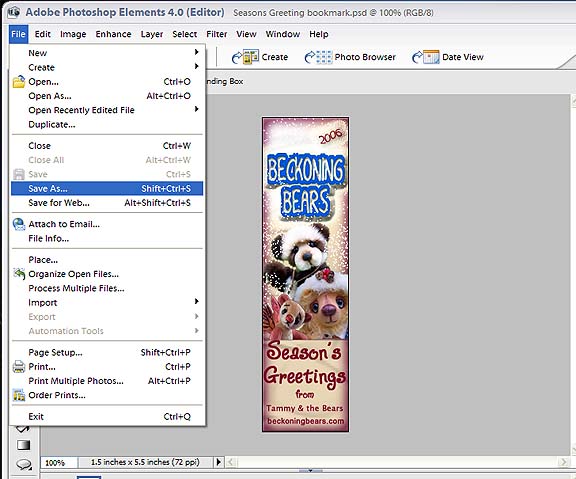The image size is (576, 479).
Task: Open the document info popup arrow
Action: click(x=219, y=462)
